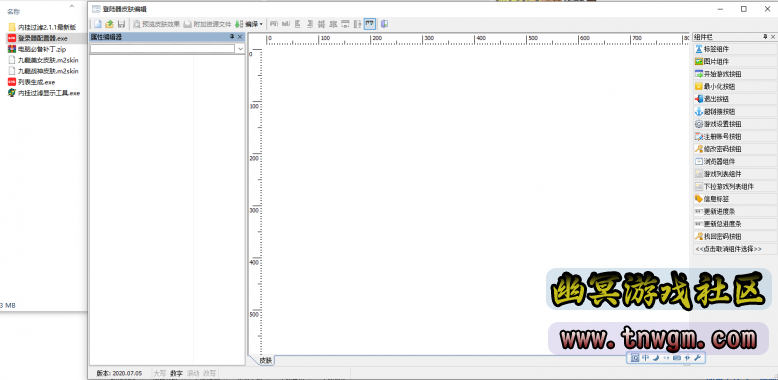Switch to the 皮肤 tab at bottom

(x=265, y=360)
